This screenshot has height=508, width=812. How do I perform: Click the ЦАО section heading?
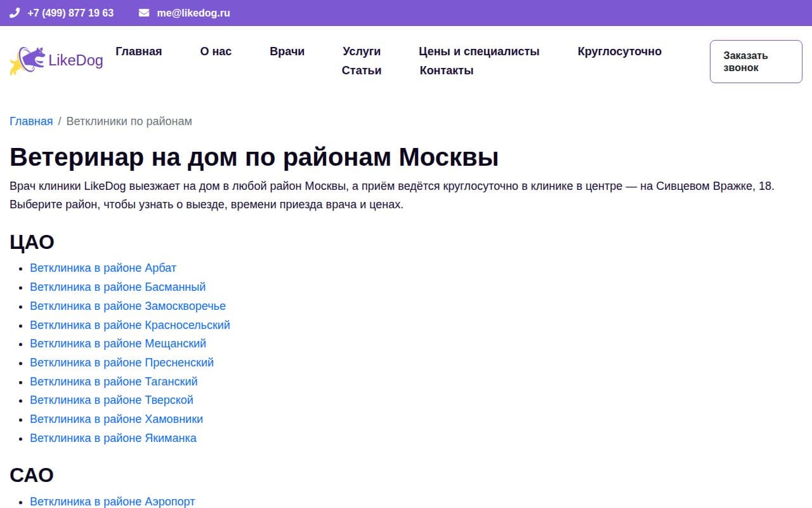point(32,242)
